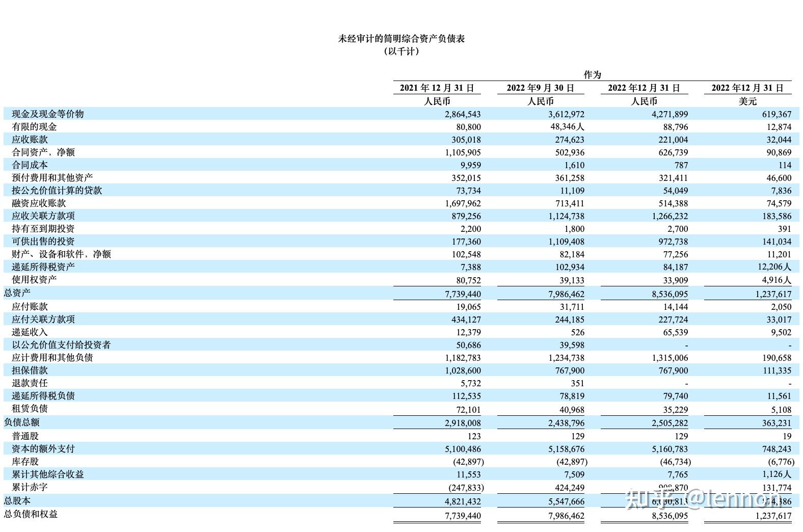Select value 619,367 in USD column
The width and height of the screenshot is (803, 532).
coord(777,114)
